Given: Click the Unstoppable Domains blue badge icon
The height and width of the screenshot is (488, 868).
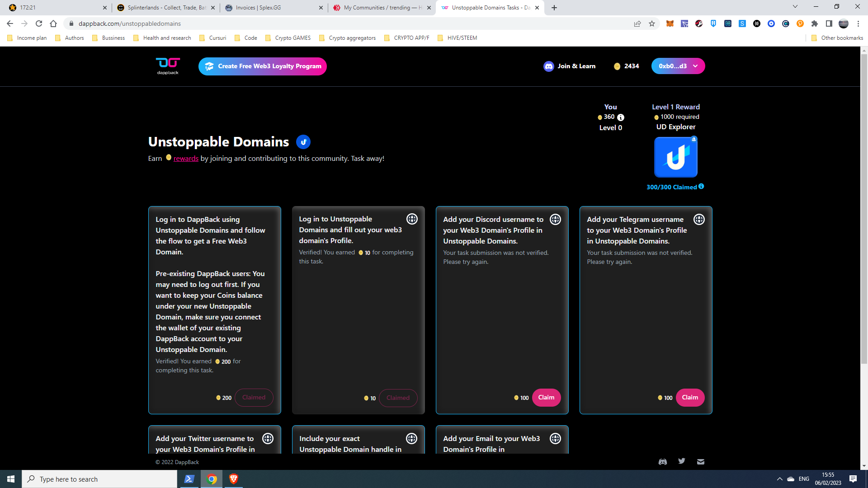Looking at the screenshot, I should [303, 142].
